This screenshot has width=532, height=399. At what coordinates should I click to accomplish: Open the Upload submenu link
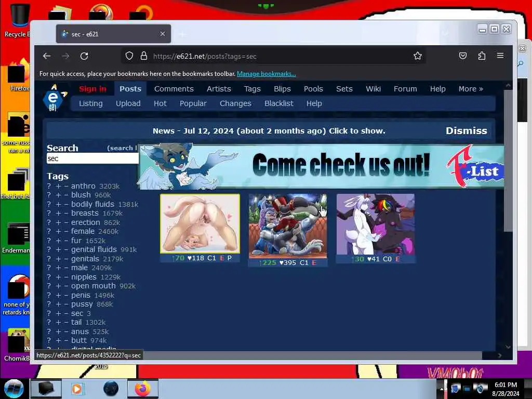[128, 103]
